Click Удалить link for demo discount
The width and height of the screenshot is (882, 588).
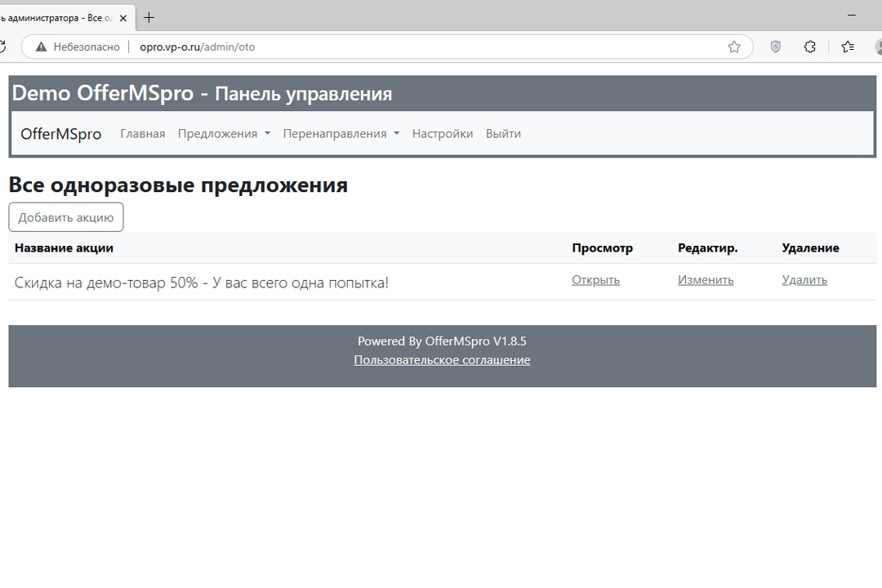804,279
